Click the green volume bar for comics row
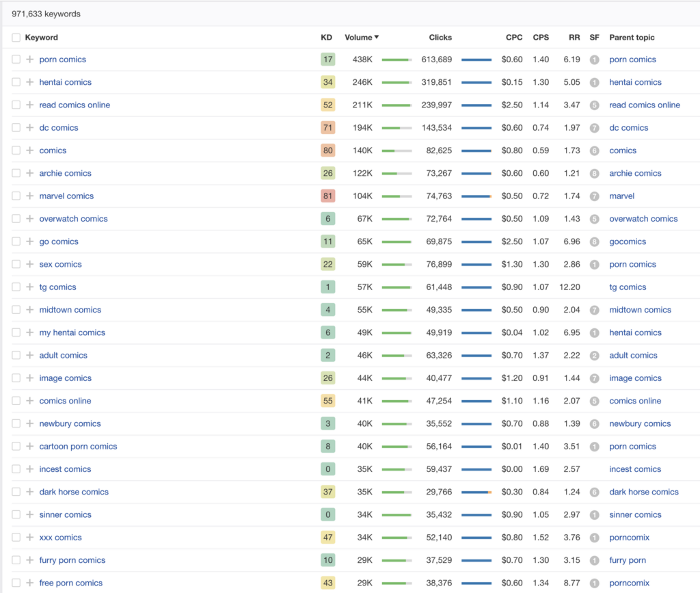Image resolution: width=700 pixels, height=593 pixels. click(396, 151)
